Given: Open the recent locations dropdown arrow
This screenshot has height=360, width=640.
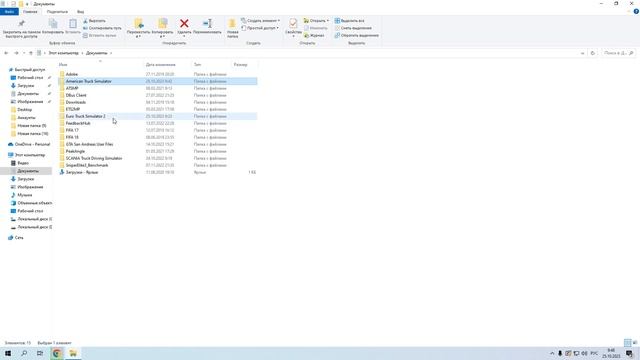Looking at the screenshot, I should (x=24, y=53).
